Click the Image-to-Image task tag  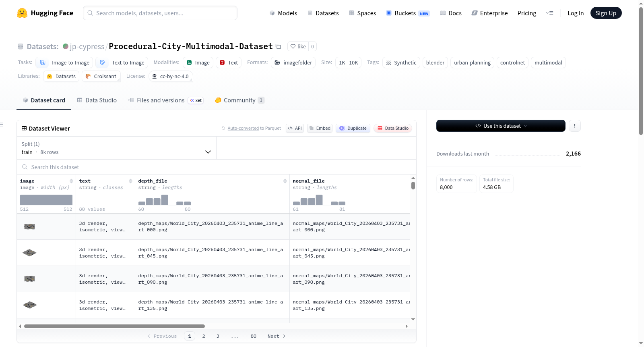(x=64, y=62)
